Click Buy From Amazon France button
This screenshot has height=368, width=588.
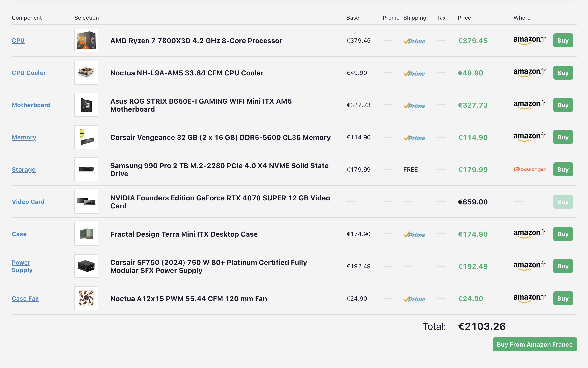click(534, 344)
